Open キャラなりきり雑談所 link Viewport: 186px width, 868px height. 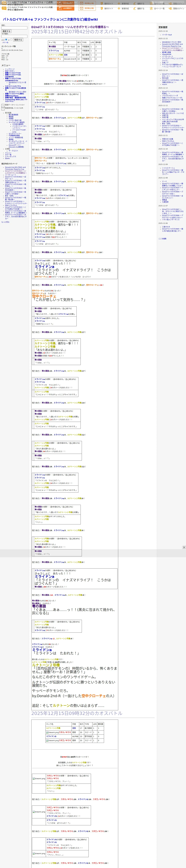[17, 122]
